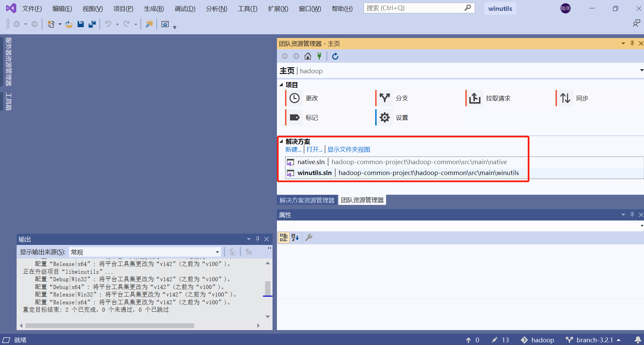Click the hadoop repository status item
Viewport: 644px width, 345px height.
coord(538,340)
